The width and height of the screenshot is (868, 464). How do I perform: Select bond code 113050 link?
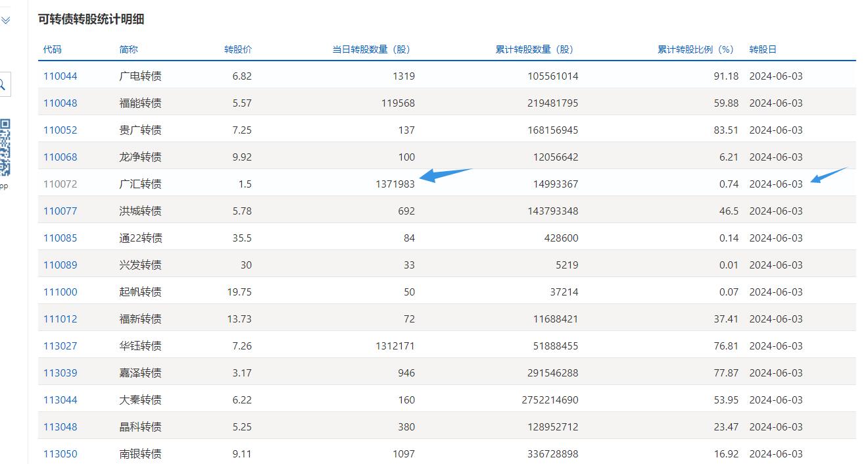60,454
